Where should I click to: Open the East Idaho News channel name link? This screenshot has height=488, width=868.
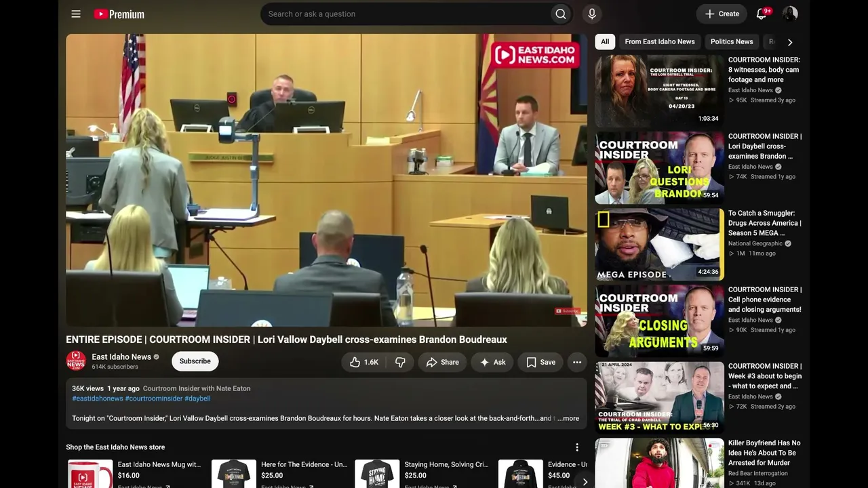(121, 357)
